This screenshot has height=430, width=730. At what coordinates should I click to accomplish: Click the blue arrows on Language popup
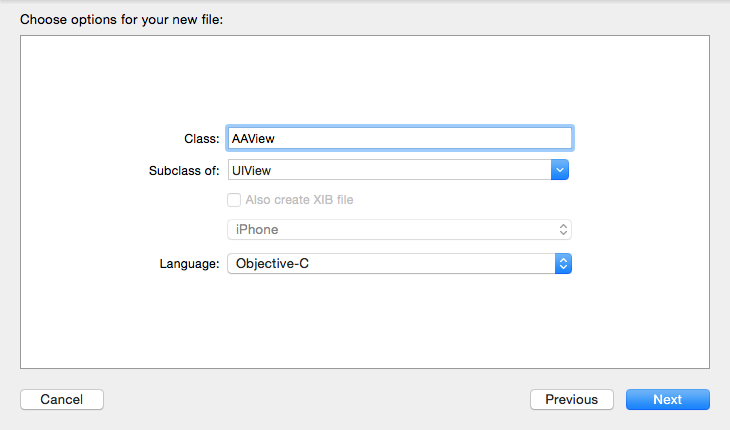564,263
